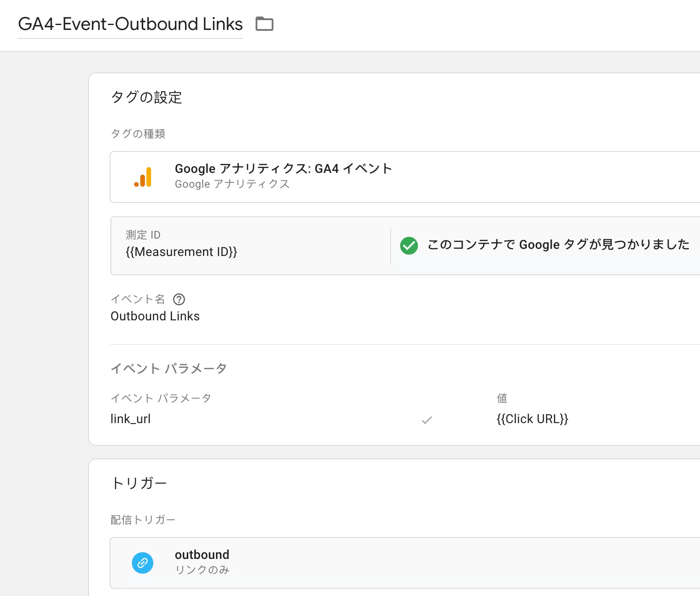Screen dimensions: 700x596
Task: Click the link_url parameter name
Action: (x=131, y=419)
